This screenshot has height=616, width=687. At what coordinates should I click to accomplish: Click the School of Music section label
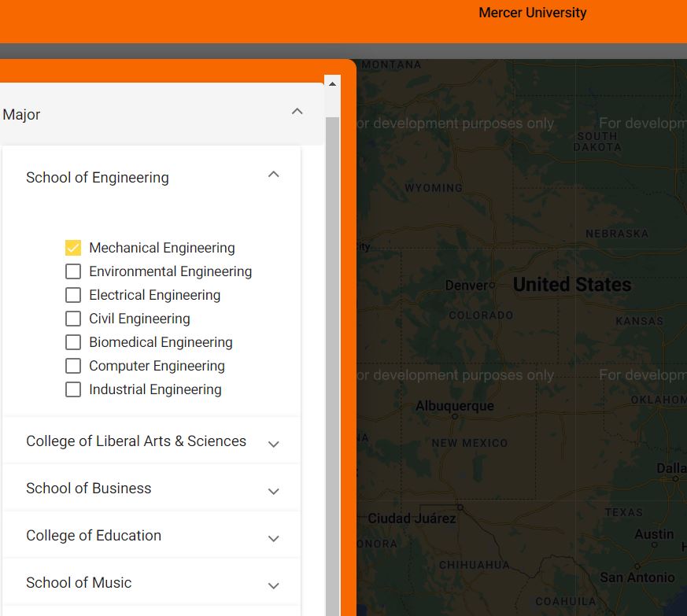79,583
